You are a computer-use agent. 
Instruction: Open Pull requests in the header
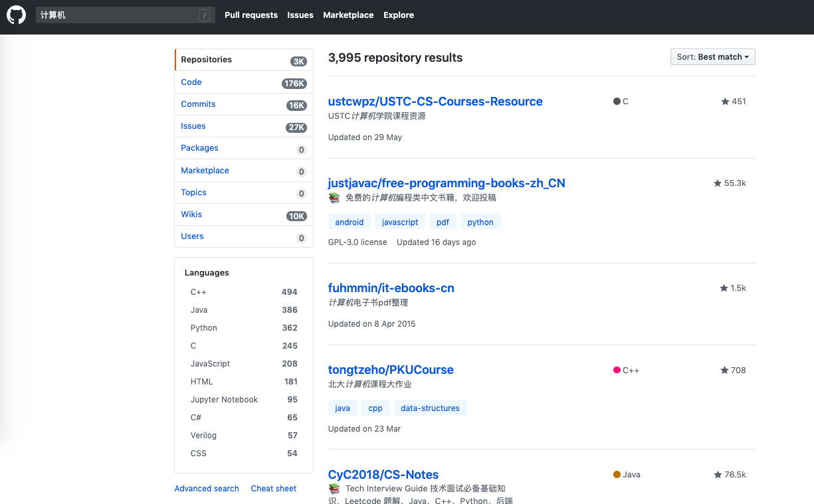pyautogui.click(x=251, y=15)
